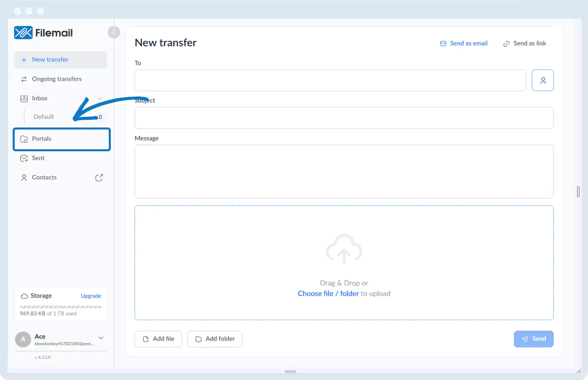Click the plus icon for New transfer
Viewport: 588px width, 380px height.
click(24, 60)
